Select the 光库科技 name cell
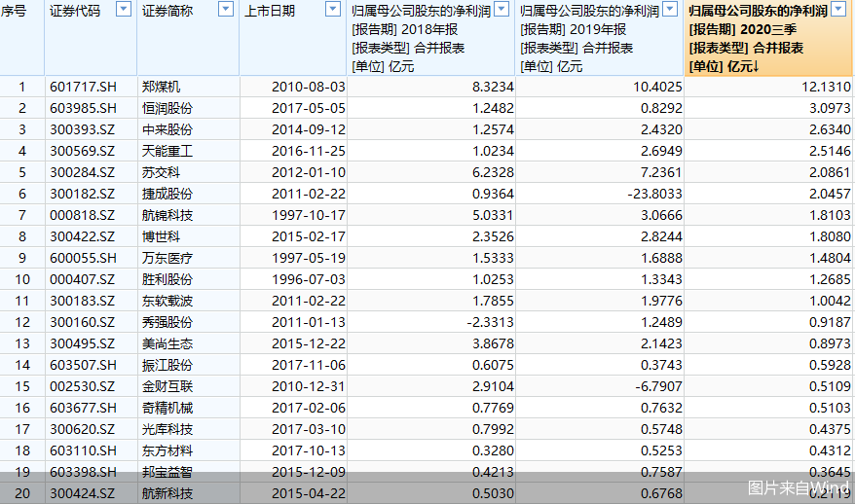 pos(167,429)
